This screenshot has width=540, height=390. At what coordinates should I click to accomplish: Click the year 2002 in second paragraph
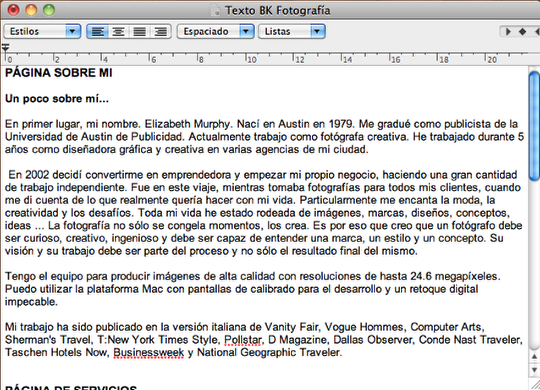(37, 175)
